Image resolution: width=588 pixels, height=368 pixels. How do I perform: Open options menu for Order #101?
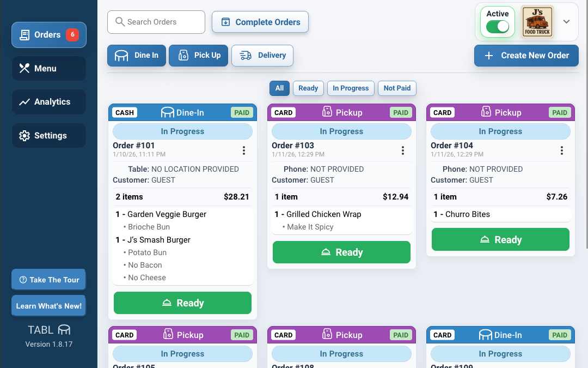pos(243,150)
